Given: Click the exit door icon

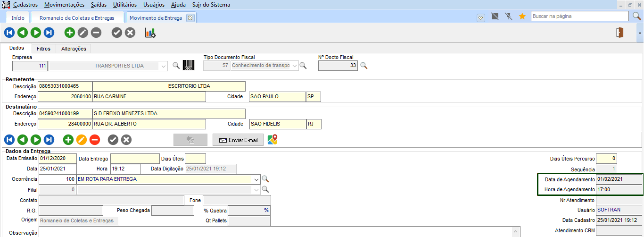Looking at the screenshot, I should tap(620, 33).
